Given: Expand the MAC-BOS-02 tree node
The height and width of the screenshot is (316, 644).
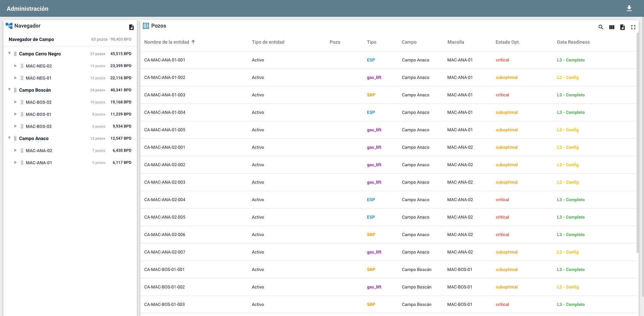Looking at the screenshot, I should click(x=15, y=102).
